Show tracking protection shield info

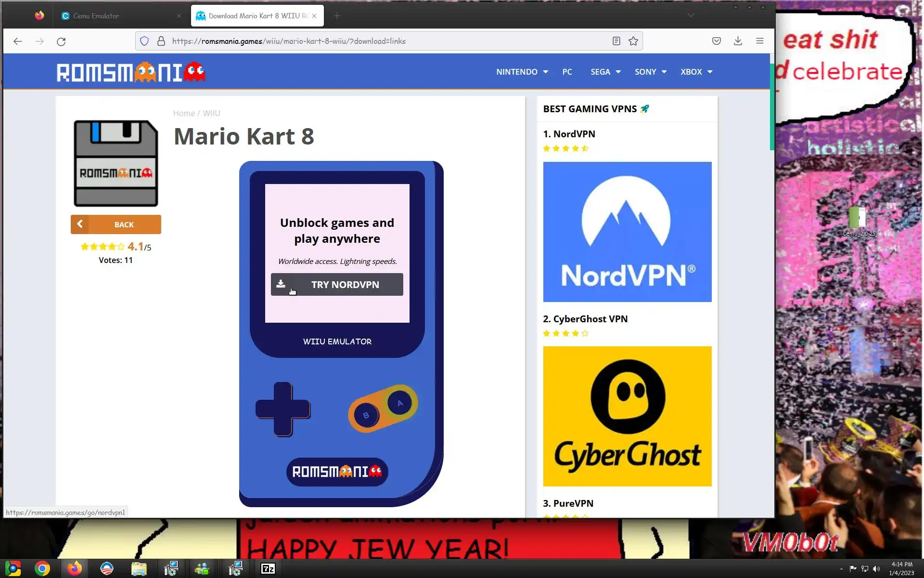144,41
